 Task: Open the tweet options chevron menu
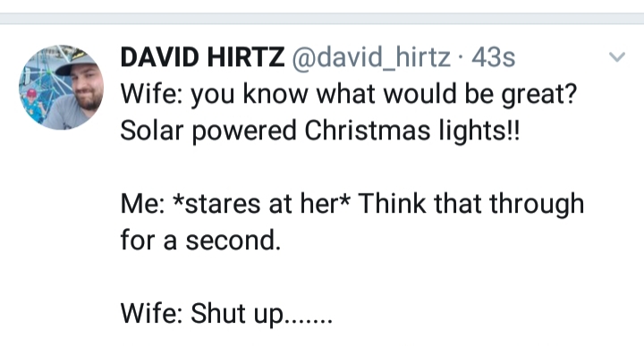(617, 56)
